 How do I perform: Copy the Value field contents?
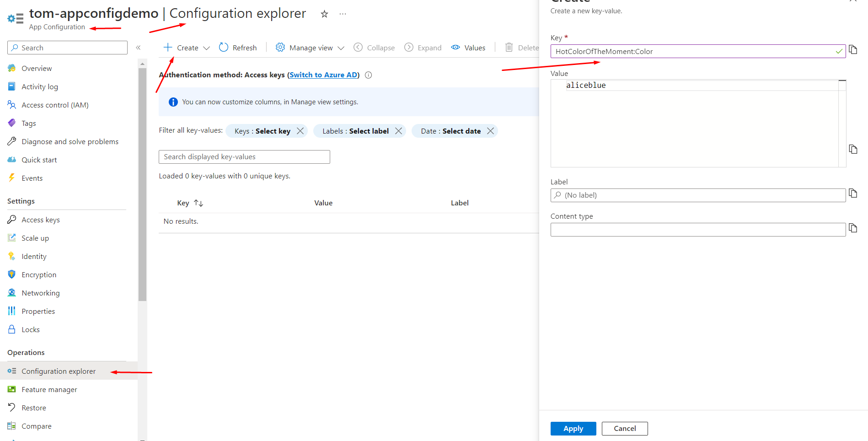(853, 149)
